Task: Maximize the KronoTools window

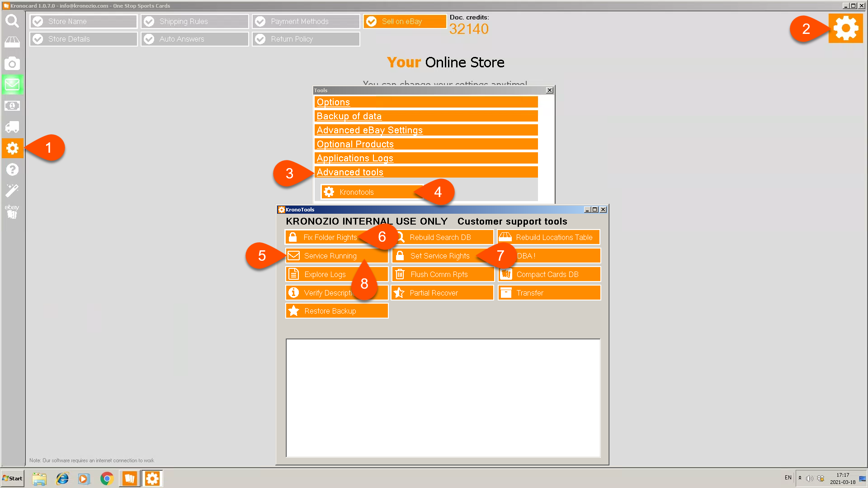Action: point(595,210)
